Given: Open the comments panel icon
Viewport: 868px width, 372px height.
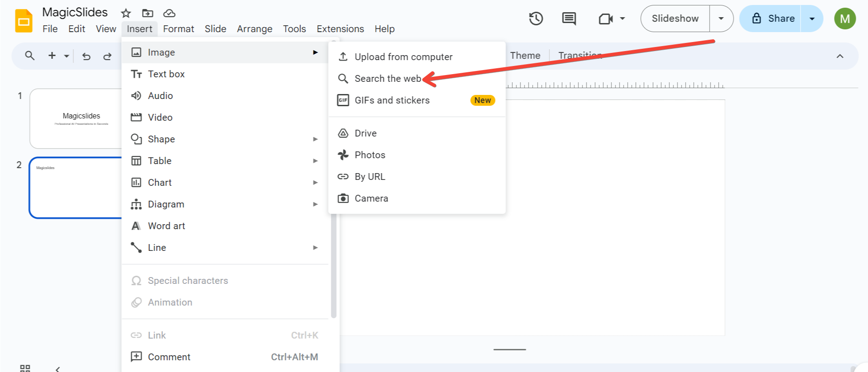Looking at the screenshot, I should point(569,19).
